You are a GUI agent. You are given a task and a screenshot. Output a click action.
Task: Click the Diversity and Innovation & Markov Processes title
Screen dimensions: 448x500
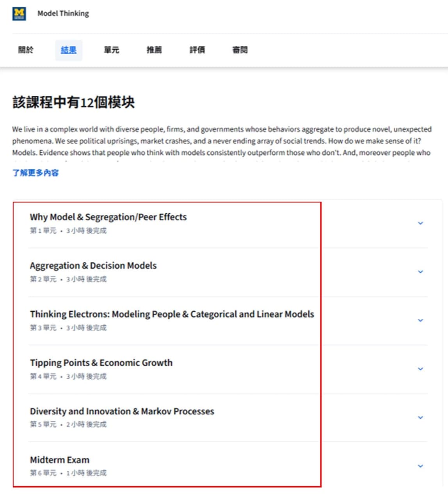pos(122,411)
